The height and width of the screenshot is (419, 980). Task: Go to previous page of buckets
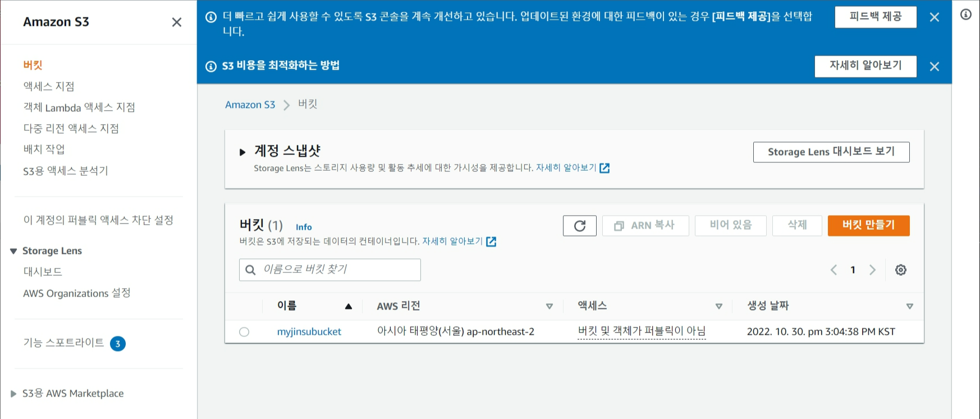[834, 270]
